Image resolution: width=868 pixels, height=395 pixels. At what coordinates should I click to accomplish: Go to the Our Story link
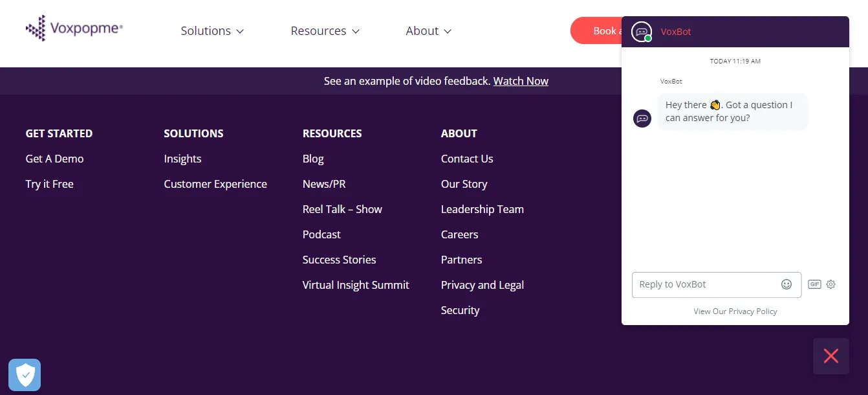click(x=464, y=184)
